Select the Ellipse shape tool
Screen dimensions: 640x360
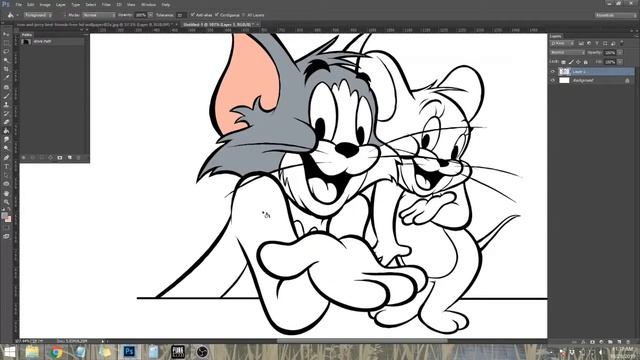[x=6, y=184]
